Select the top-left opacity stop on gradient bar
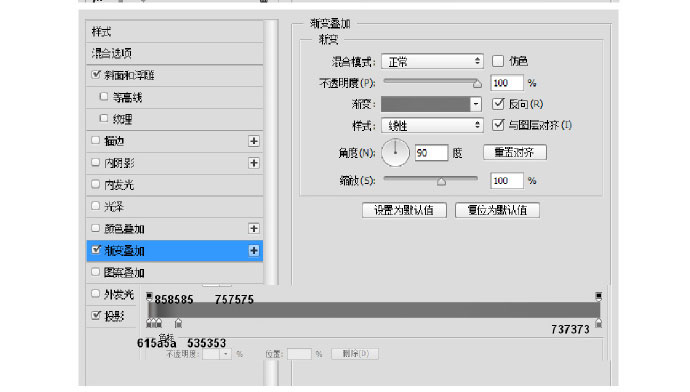The image size is (690, 392). point(149,296)
